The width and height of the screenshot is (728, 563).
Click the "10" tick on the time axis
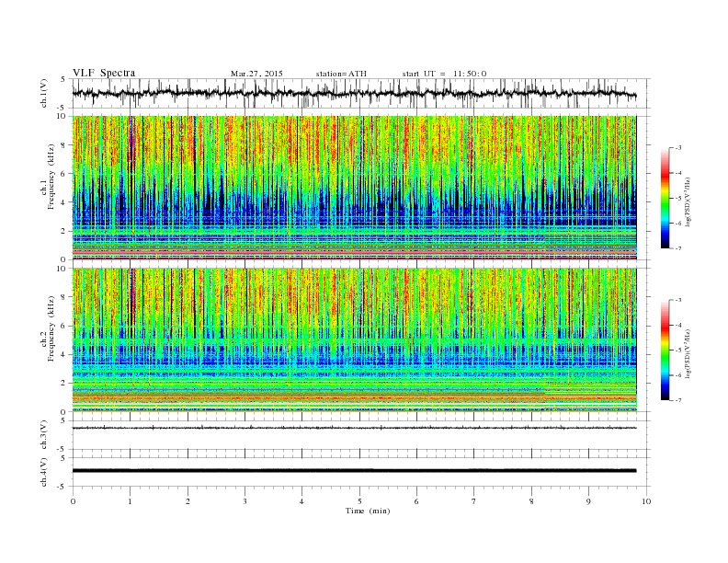646,501
